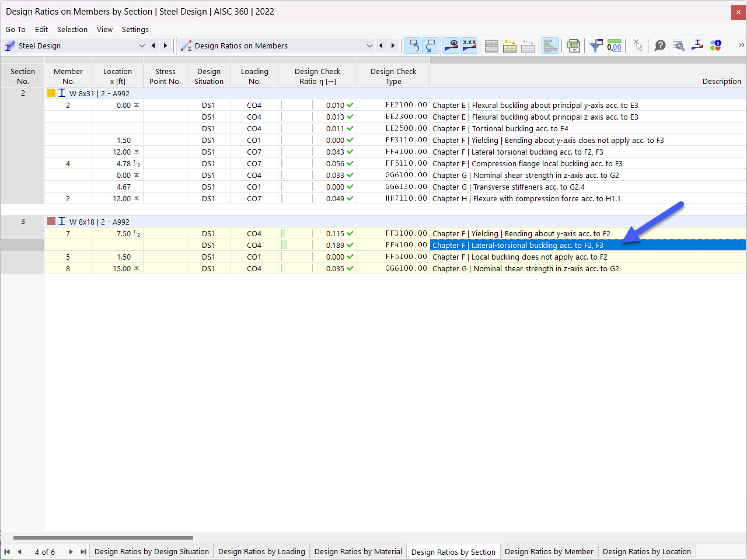The image size is (747, 560).
Task: Expand the Design Ratios on Members dropdown
Action: pos(369,45)
